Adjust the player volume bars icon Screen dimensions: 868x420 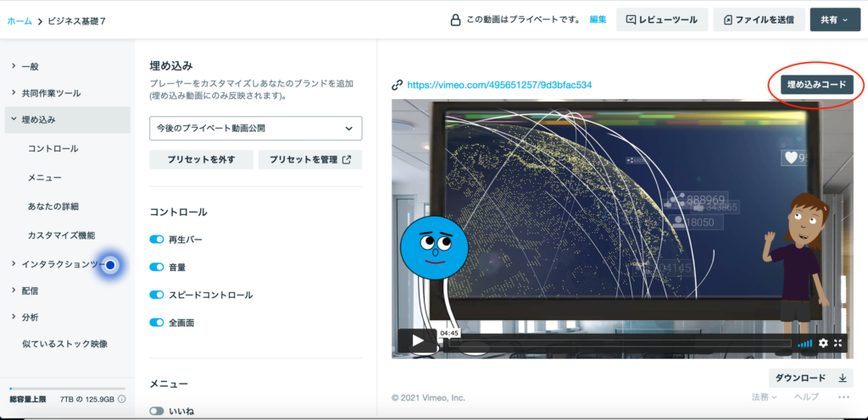pos(804,343)
